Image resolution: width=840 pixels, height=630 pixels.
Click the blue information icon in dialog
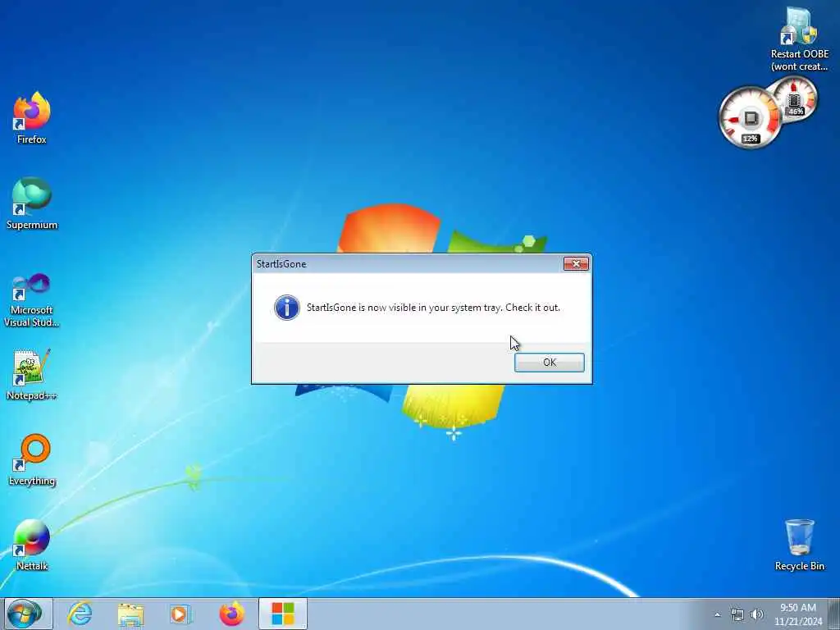tap(287, 308)
